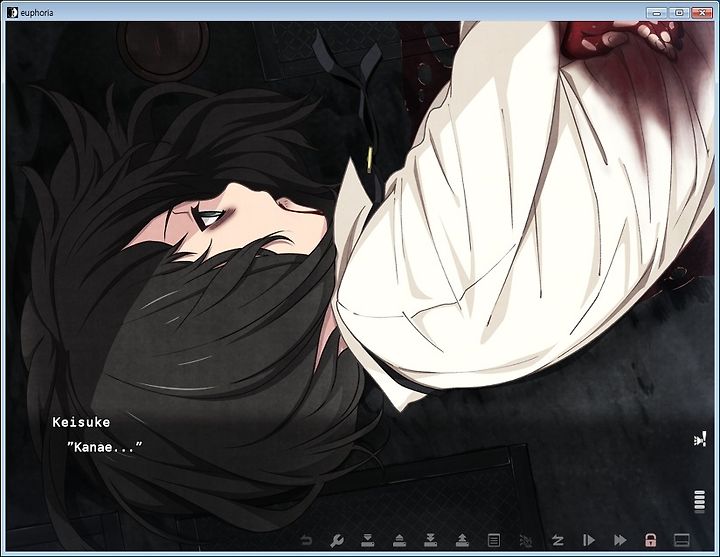Click the save icon with single down arrow
720x557 pixels.
[x=368, y=540]
